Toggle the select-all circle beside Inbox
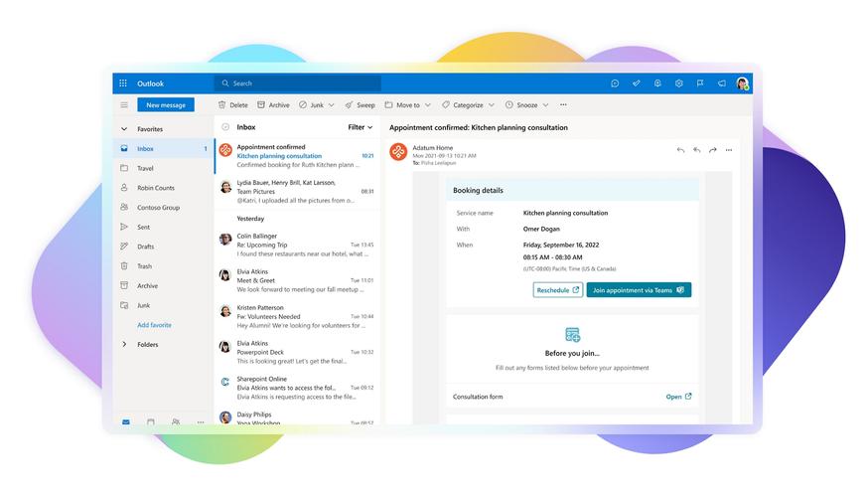 coord(225,127)
